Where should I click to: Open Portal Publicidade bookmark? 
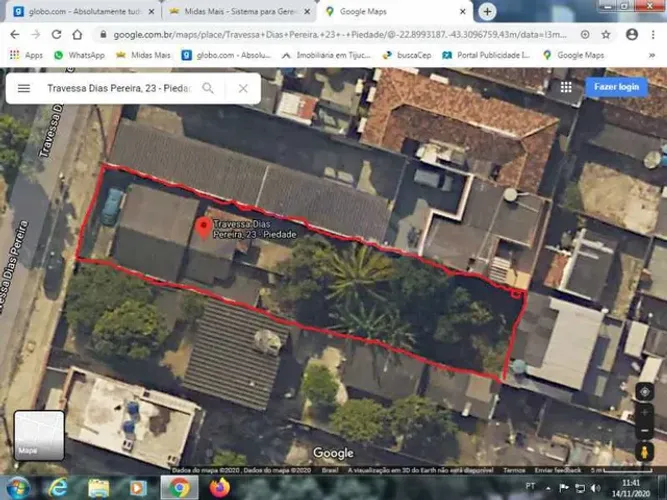click(x=486, y=55)
